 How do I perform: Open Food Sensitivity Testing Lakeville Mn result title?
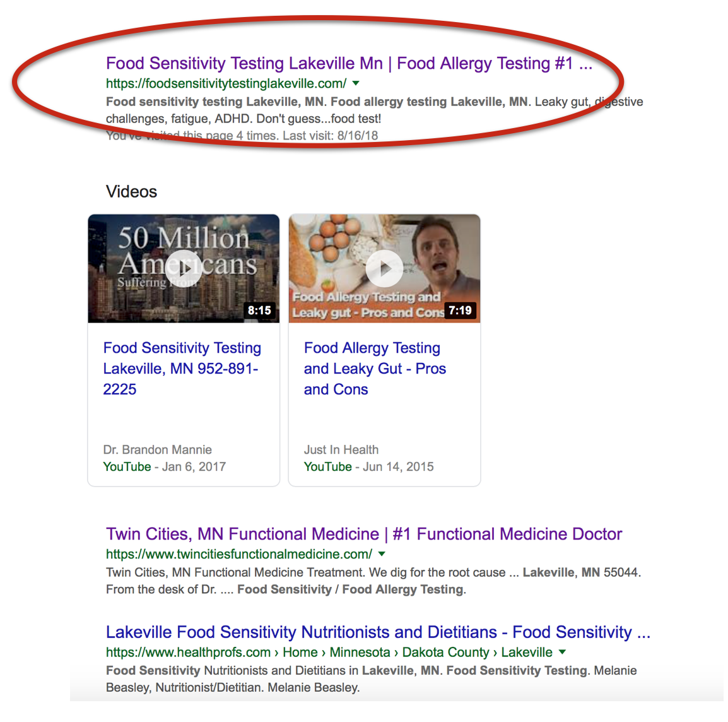[x=349, y=63]
